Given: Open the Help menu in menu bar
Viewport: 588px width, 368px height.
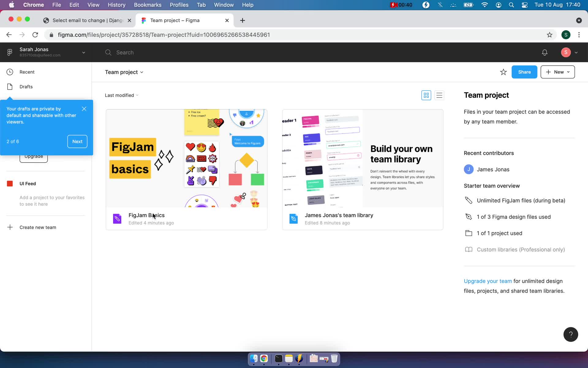Looking at the screenshot, I should click(247, 5).
